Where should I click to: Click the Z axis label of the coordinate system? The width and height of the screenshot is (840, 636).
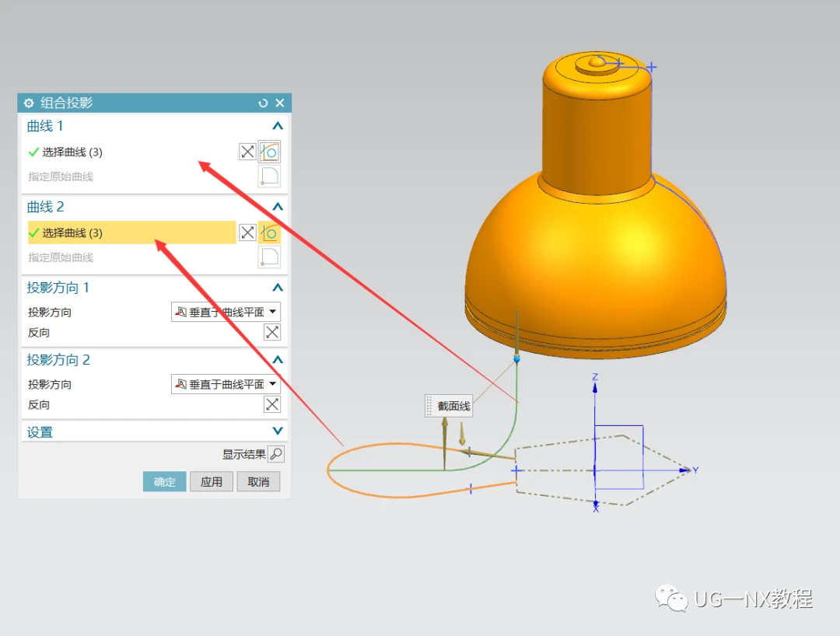595,377
